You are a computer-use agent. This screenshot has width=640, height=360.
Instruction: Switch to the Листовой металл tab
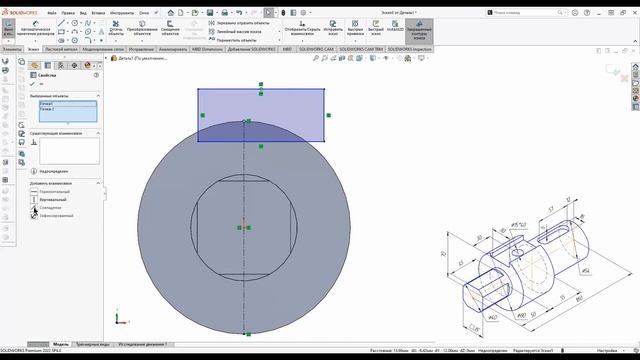[x=61, y=49]
